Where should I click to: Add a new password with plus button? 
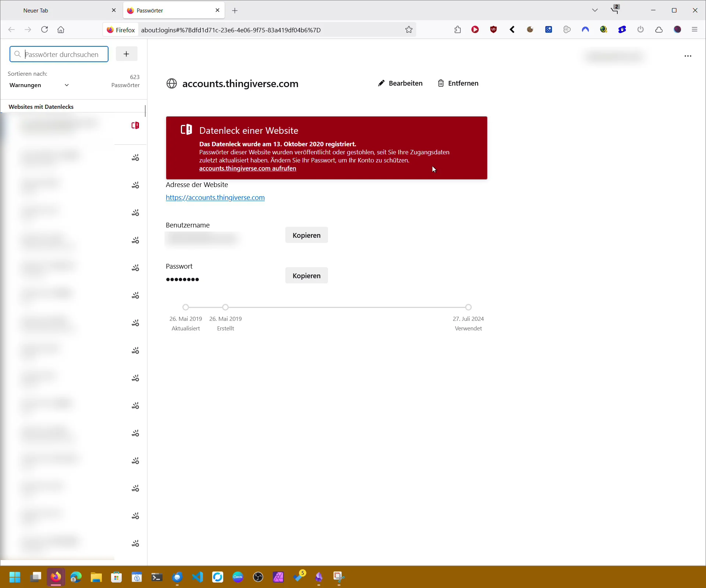(x=126, y=54)
